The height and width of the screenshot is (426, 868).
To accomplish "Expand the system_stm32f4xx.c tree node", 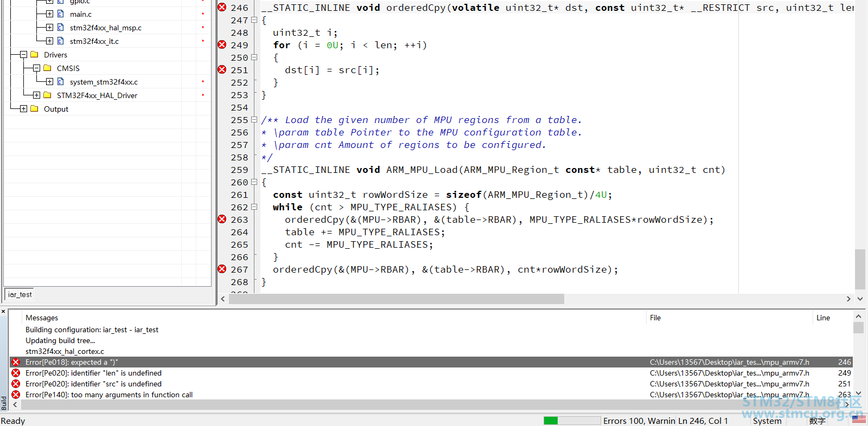I will tap(49, 82).
